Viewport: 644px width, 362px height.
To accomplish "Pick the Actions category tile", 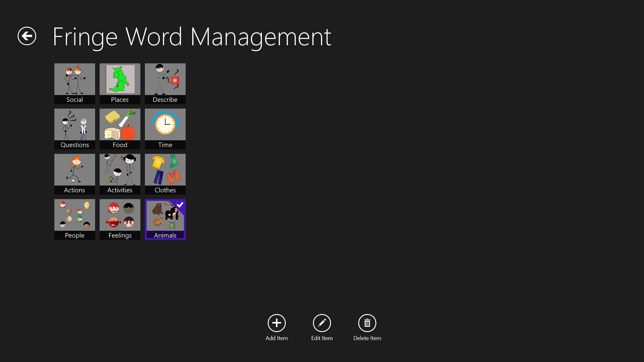I will 75,174.
